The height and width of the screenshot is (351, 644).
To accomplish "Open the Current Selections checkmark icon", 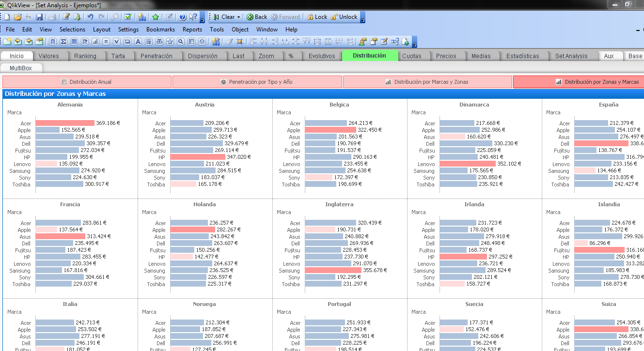I will [x=128, y=17].
